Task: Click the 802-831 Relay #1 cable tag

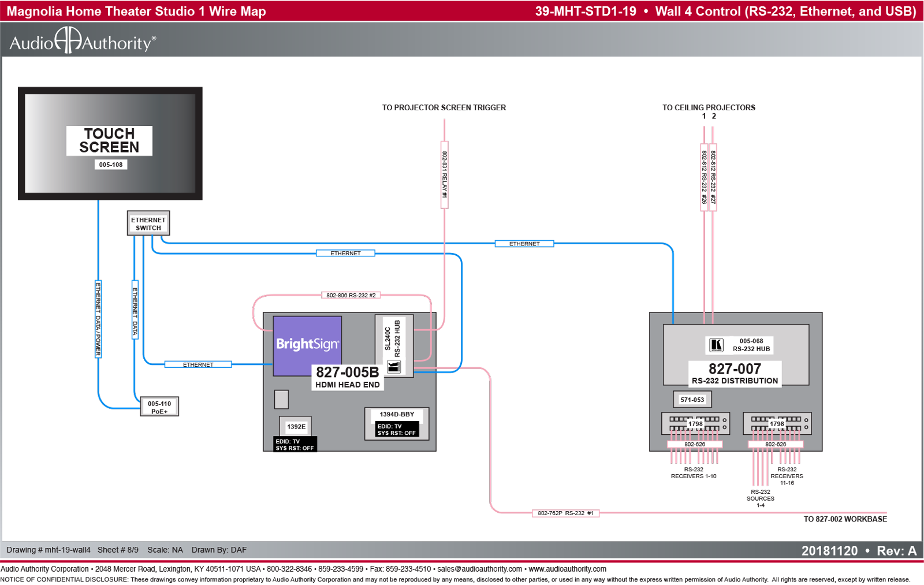Action: pos(445,174)
